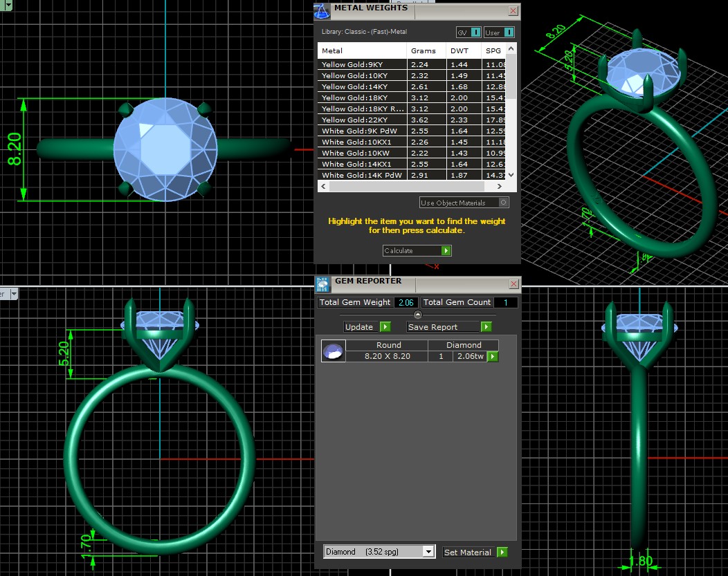Collapse the Gem Reporter summary section

[417, 315]
